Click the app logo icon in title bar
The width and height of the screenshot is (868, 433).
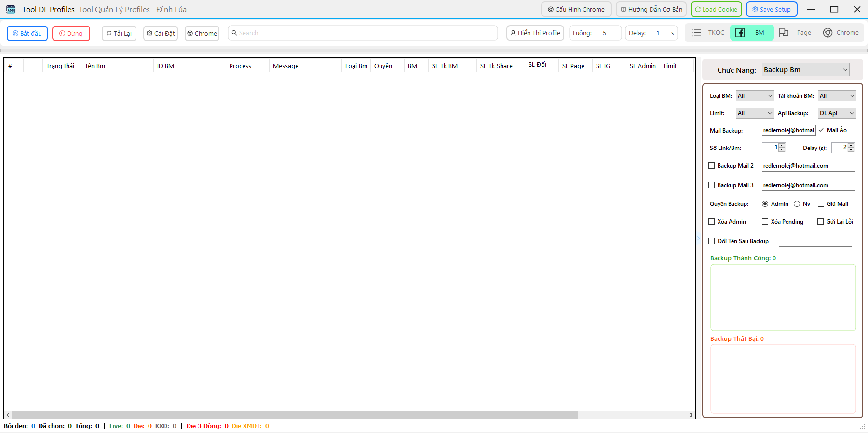pos(11,9)
